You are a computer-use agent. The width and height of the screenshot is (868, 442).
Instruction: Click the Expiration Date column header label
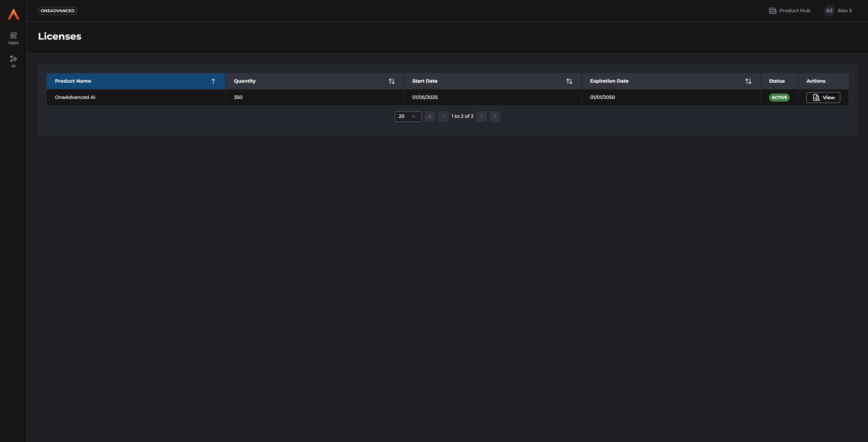609,81
